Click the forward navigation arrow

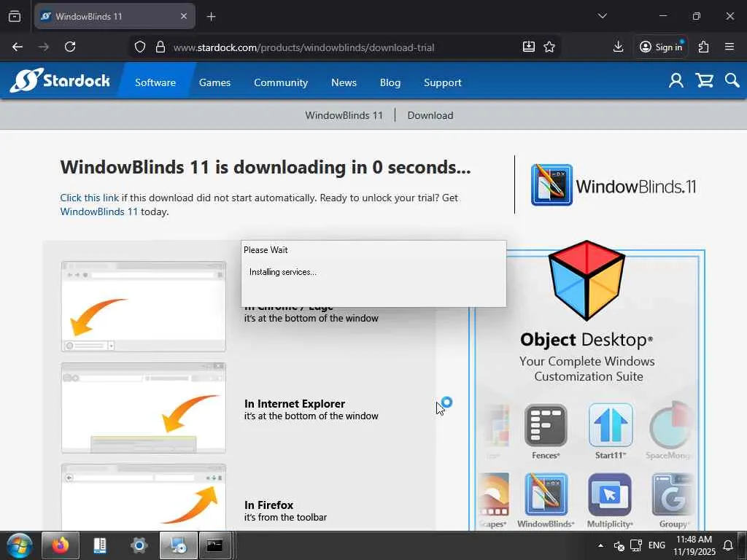tap(43, 47)
